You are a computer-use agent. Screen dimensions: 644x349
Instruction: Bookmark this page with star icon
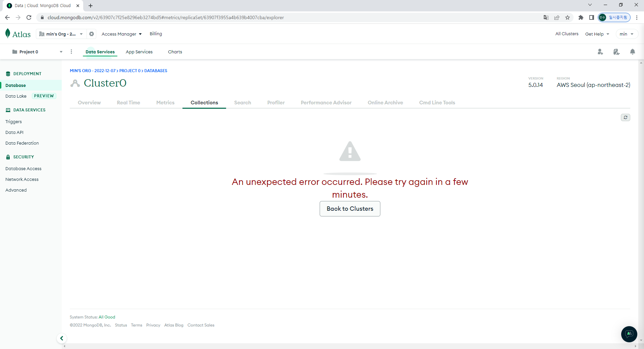click(x=568, y=17)
